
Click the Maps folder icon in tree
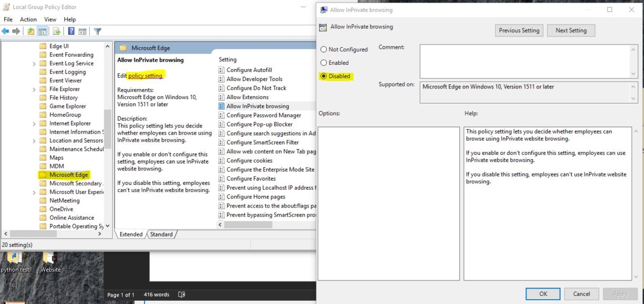tap(43, 158)
